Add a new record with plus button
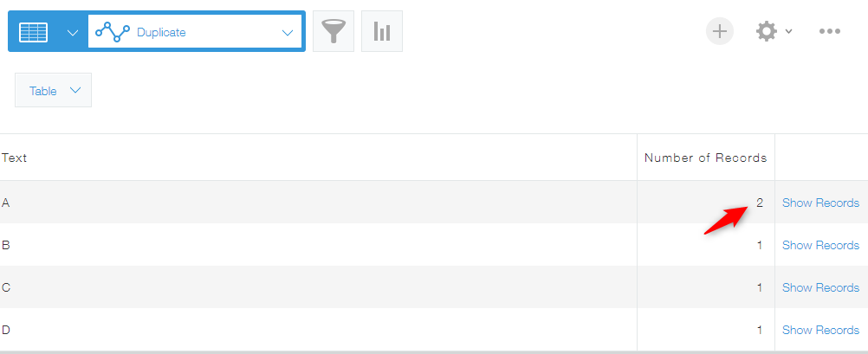The image size is (868, 354). (x=719, y=32)
